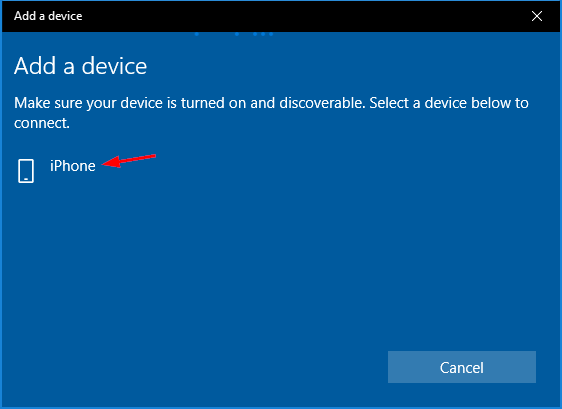
Task: Select the iPhone device entry
Action: (57, 171)
